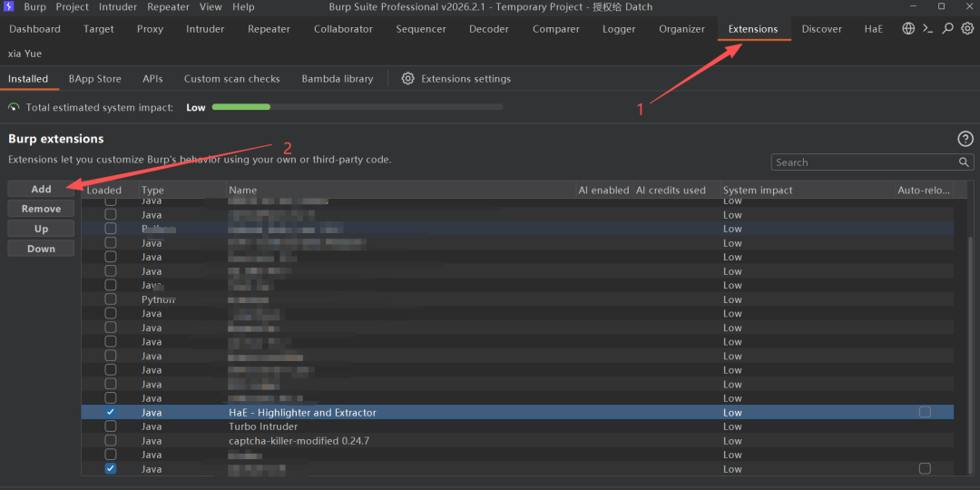Open the Logger tab
Screen dimensions: 980x490
(x=619, y=29)
